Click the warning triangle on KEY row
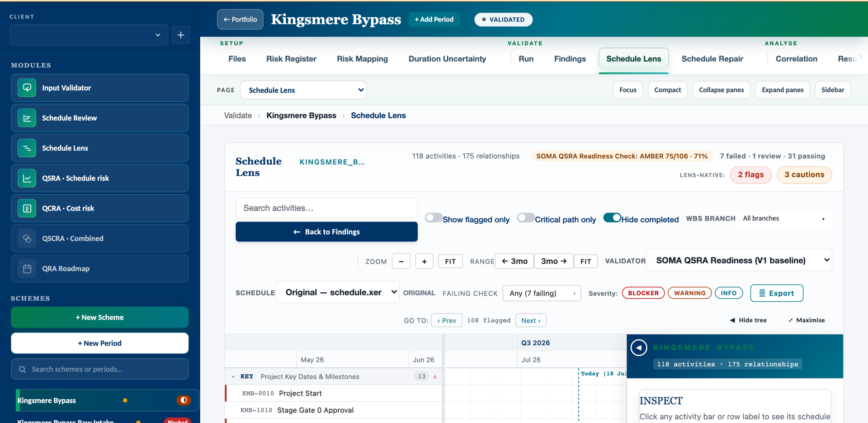868x423 pixels. [x=435, y=376]
